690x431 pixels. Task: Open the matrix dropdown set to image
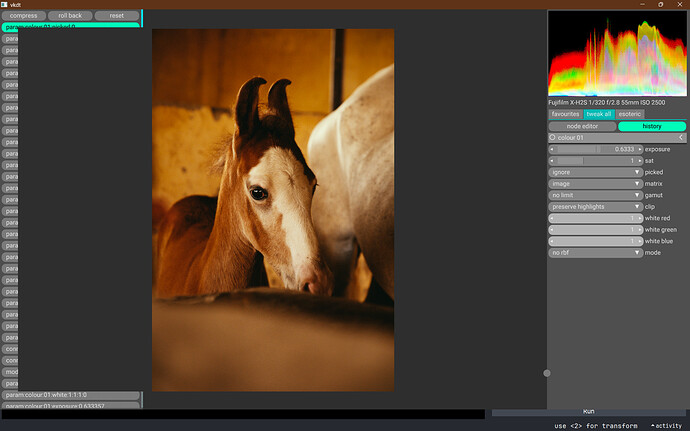595,184
